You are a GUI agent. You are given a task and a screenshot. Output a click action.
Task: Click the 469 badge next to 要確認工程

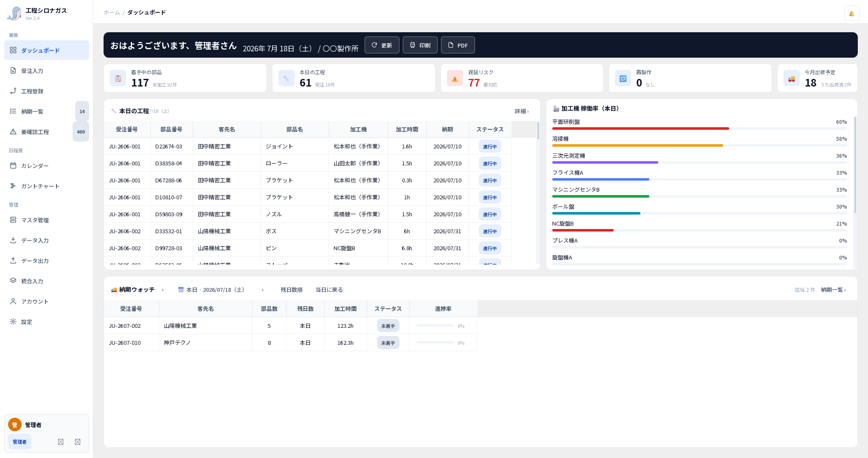(81, 131)
